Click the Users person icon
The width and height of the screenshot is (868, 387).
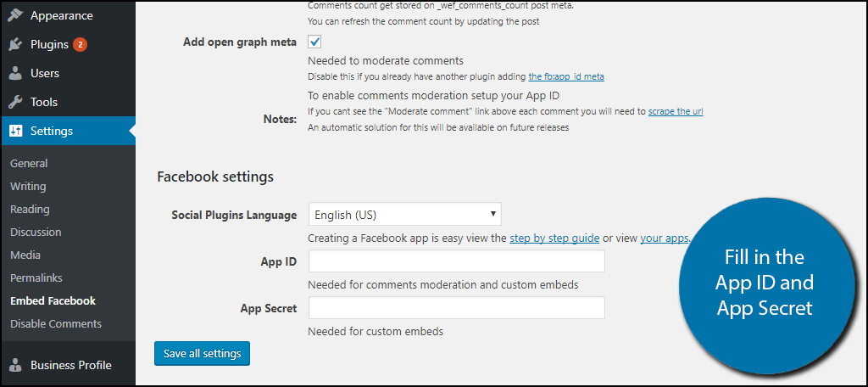(x=15, y=73)
